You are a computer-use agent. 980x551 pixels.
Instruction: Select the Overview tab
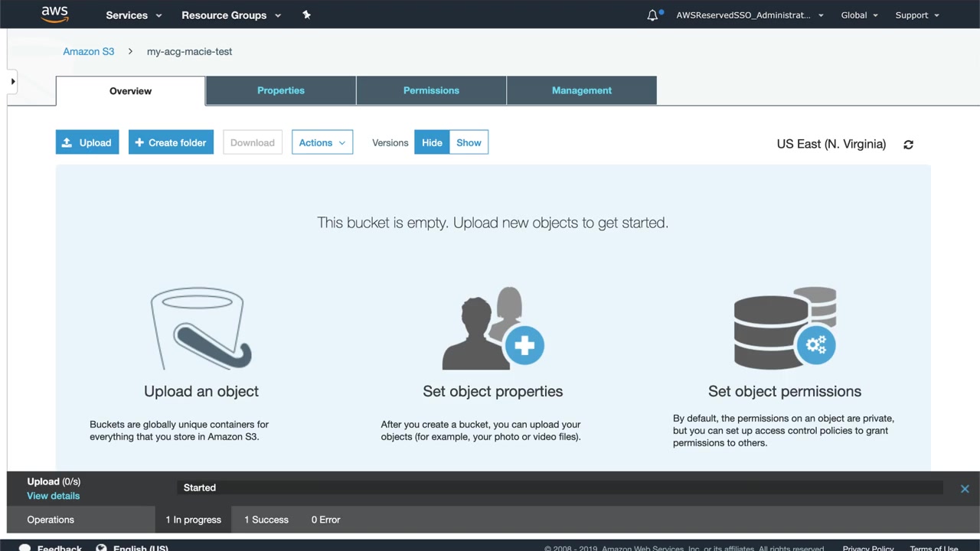coord(130,91)
